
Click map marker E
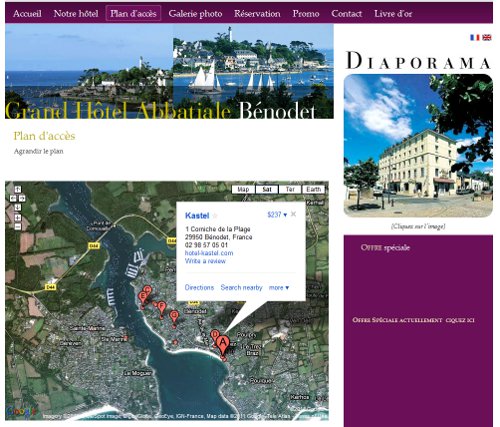click(143, 298)
